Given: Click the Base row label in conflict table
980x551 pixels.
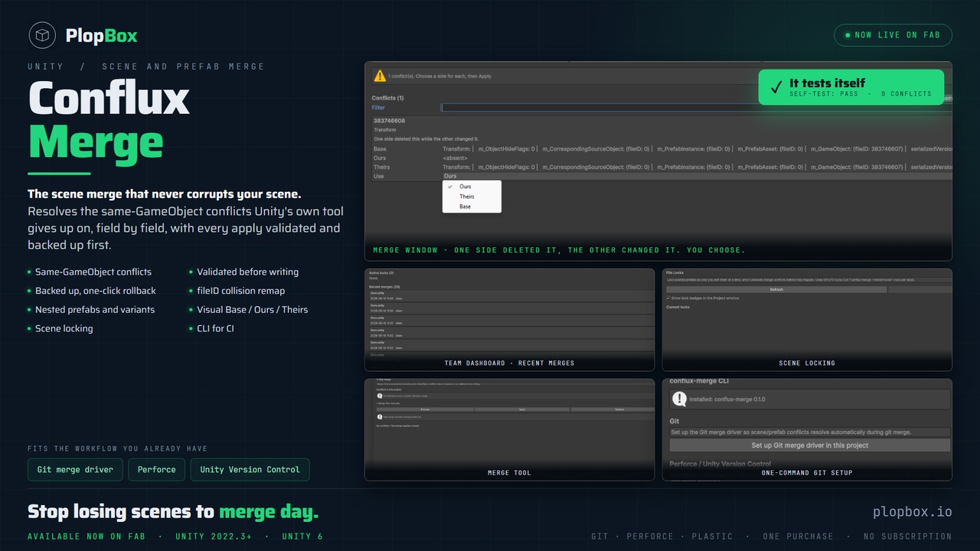Looking at the screenshot, I should tap(380, 148).
